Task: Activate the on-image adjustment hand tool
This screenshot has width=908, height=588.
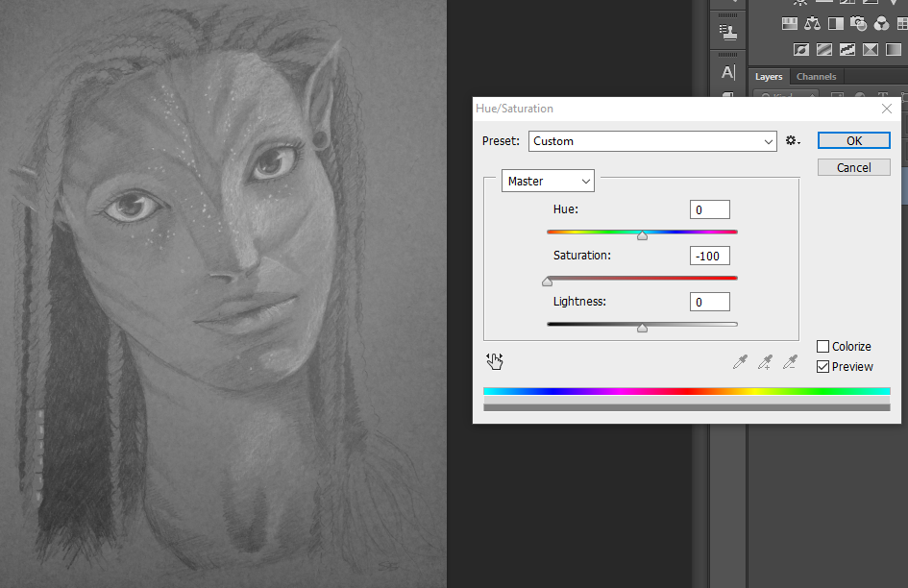Action: pyautogui.click(x=495, y=361)
